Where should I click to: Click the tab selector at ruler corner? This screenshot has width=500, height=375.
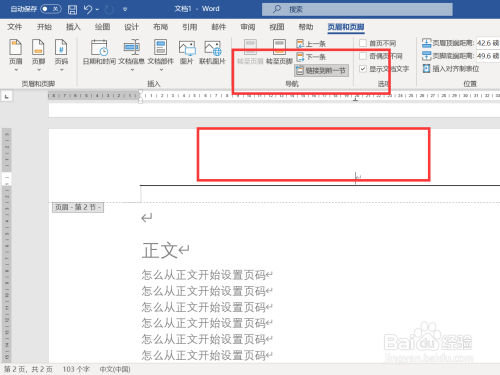[7, 96]
